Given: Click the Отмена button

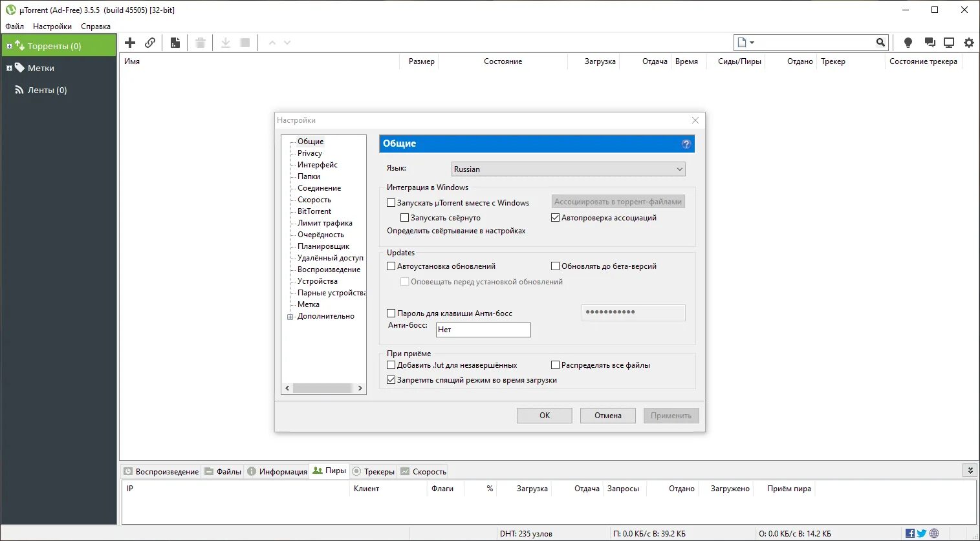Looking at the screenshot, I should coord(608,415).
